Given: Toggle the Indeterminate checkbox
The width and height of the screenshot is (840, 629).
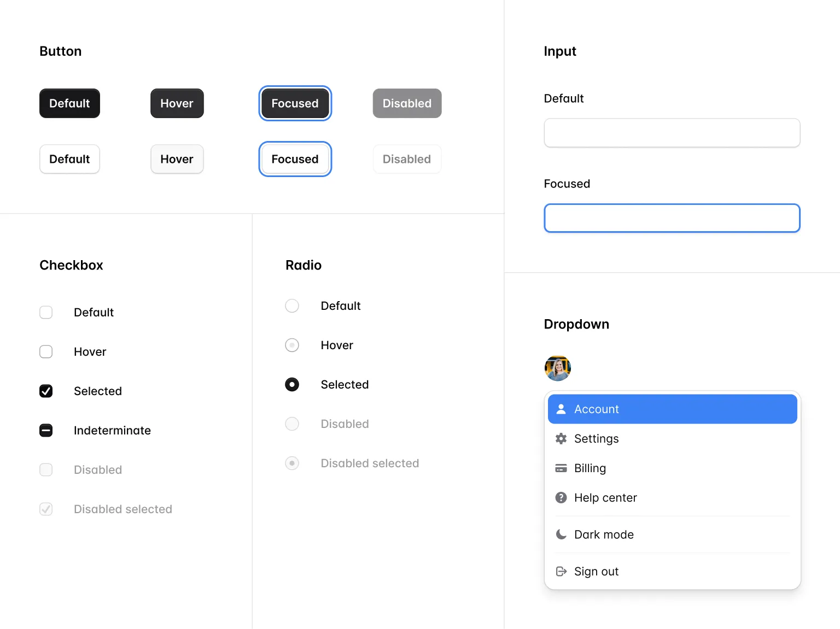Looking at the screenshot, I should point(46,431).
